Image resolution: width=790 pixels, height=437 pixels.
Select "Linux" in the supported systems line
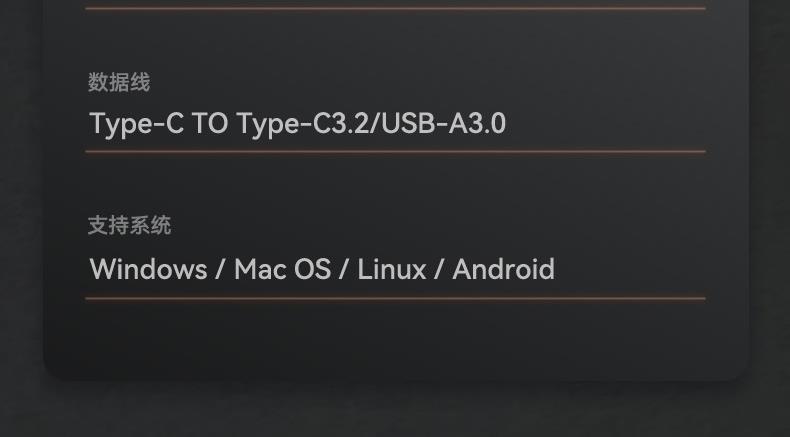392,269
